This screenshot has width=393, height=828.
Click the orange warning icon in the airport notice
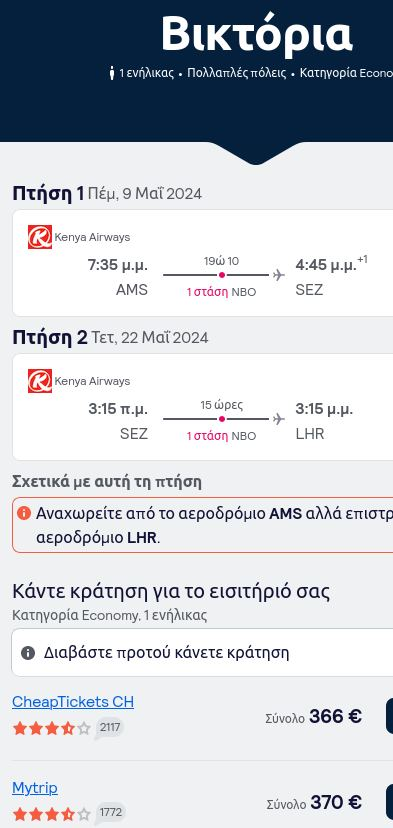[x=24, y=513]
